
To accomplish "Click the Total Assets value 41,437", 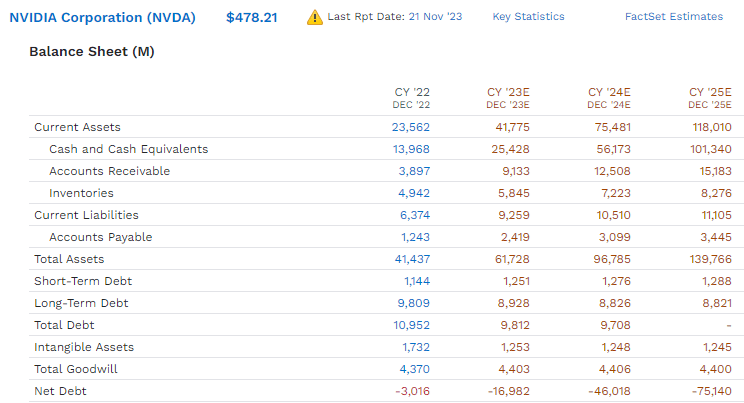I will 411,259.
